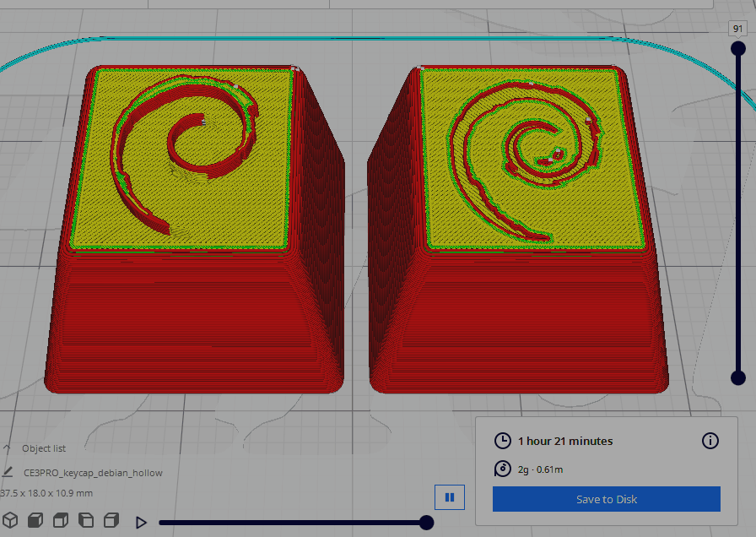The width and height of the screenshot is (756, 537).
Task: Click the path slider handle
Action: pos(426,522)
